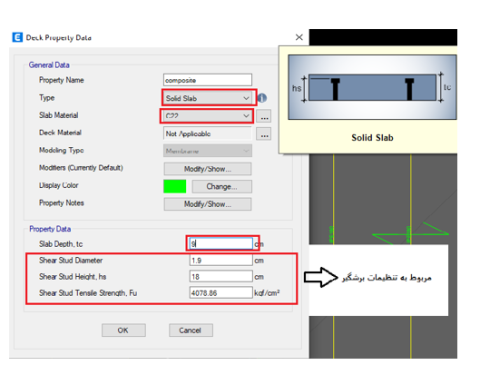Click Change button for display color
Screen dimensions: 480x365
[x=222, y=187]
